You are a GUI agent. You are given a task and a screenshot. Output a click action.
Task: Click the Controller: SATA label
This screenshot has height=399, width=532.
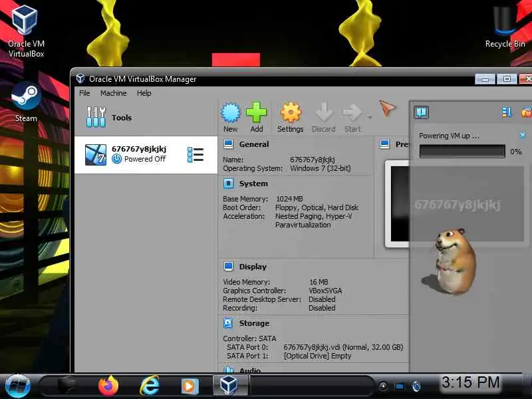(249, 338)
